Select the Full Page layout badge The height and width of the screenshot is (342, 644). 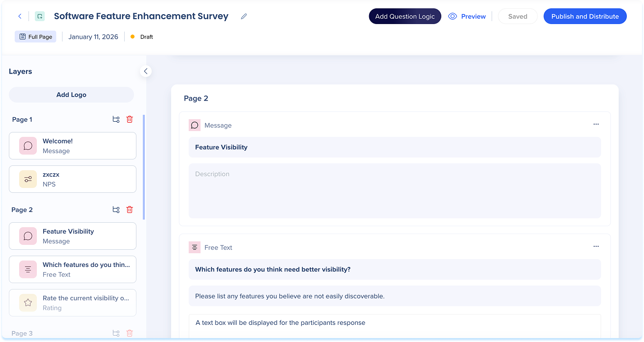[x=35, y=37]
